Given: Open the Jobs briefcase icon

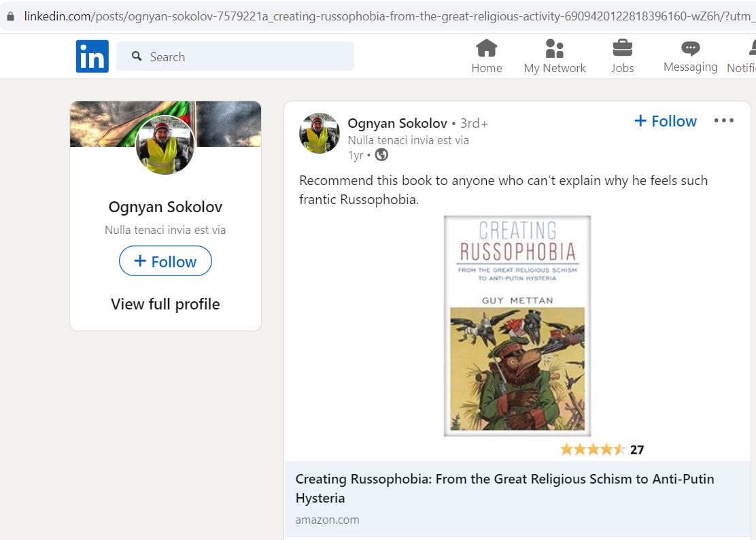Looking at the screenshot, I should coord(623,48).
